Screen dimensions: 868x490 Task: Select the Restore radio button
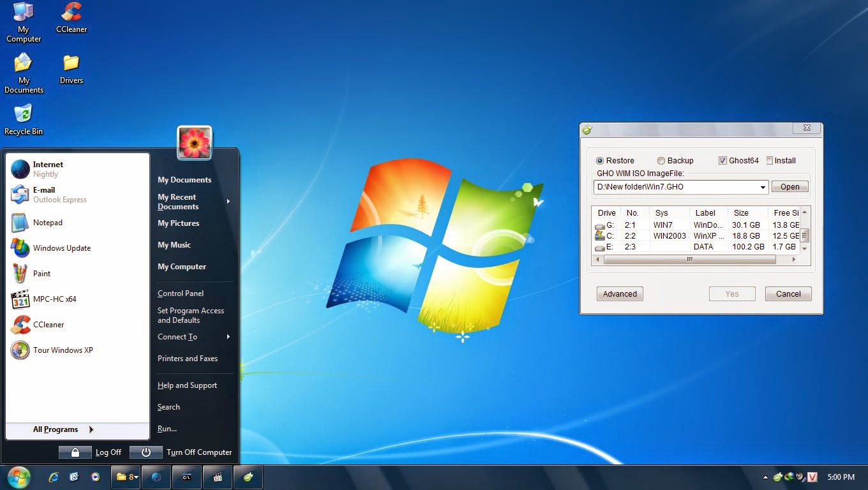tap(599, 161)
